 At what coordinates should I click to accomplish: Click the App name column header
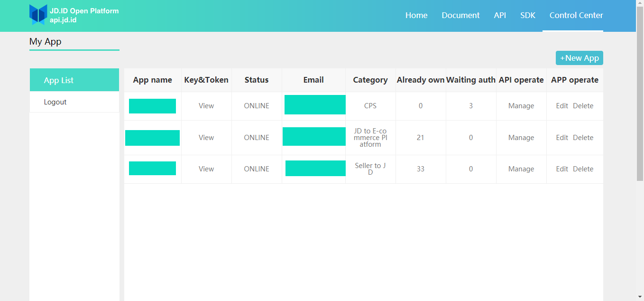(153, 80)
